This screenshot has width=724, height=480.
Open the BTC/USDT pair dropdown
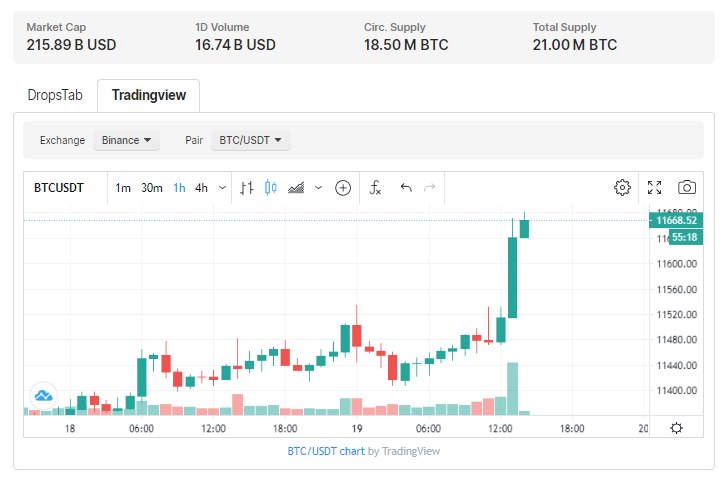[x=250, y=140]
